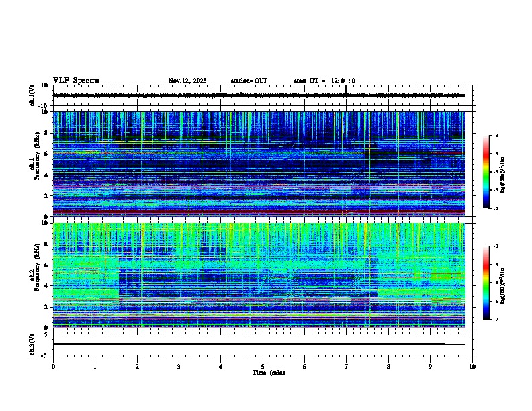Click time axis tick label "5"

click(263, 367)
